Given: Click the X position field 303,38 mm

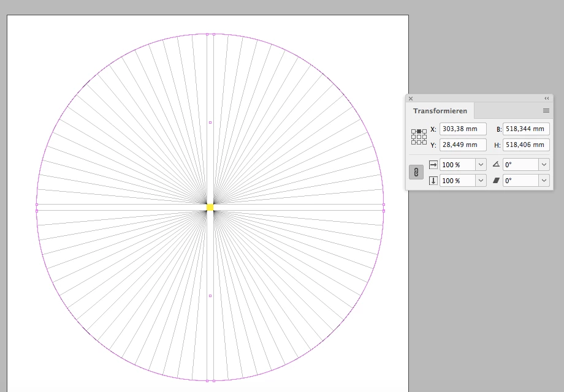Looking at the screenshot, I should (463, 129).
